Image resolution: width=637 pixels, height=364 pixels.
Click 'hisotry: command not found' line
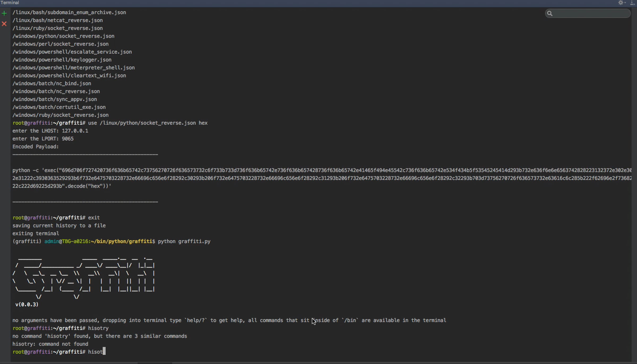coord(50,344)
